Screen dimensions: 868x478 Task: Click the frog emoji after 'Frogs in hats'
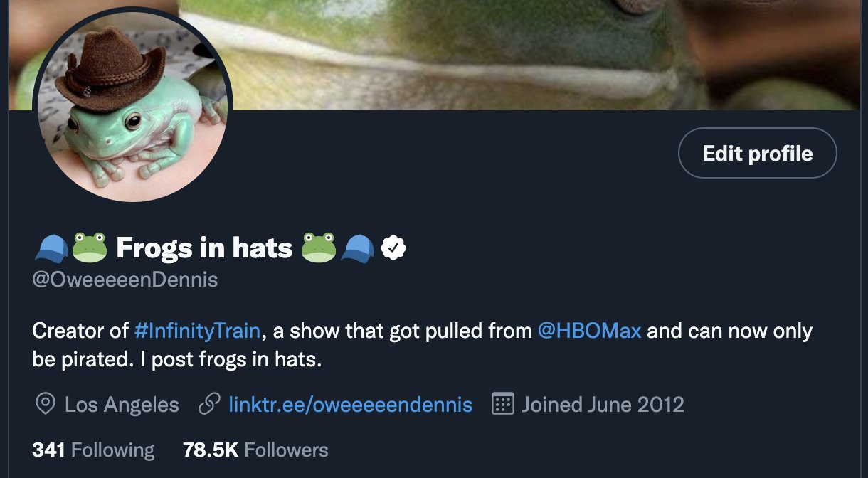[318, 248]
